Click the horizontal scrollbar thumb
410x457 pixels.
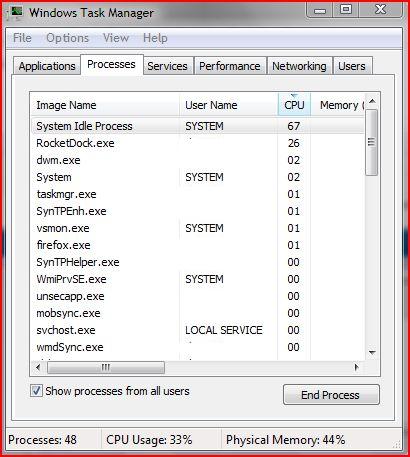pos(106,368)
